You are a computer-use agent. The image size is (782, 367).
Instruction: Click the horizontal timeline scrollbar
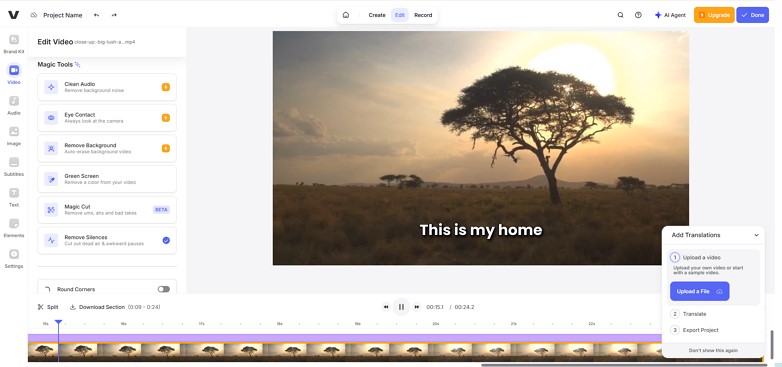(x=623, y=365)
